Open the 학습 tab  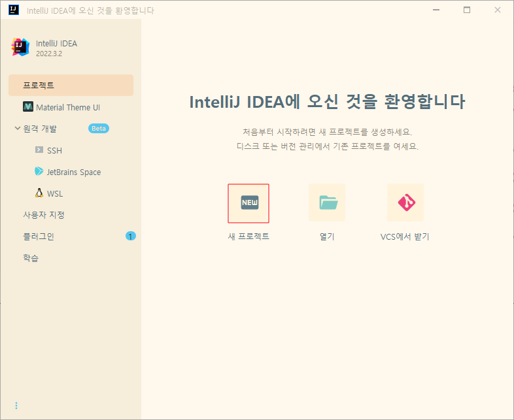[71, 258]
